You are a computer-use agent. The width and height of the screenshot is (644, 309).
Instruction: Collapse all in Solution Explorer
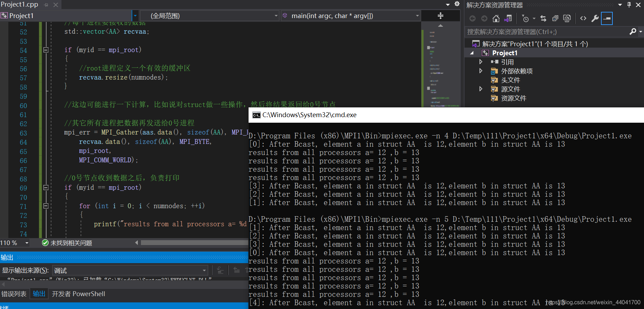(x=555, y=18)
